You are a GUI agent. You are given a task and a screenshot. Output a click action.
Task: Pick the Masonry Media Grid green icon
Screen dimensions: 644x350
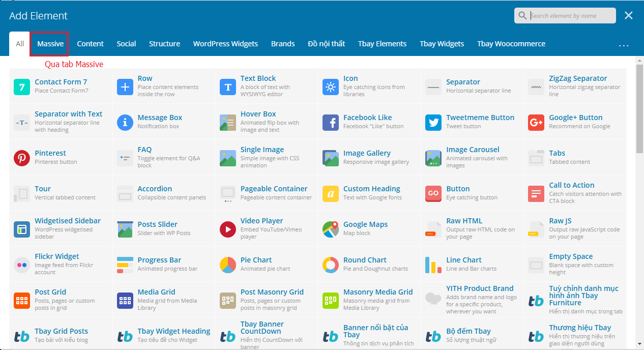pyautogui.click(x=331, y=301)
